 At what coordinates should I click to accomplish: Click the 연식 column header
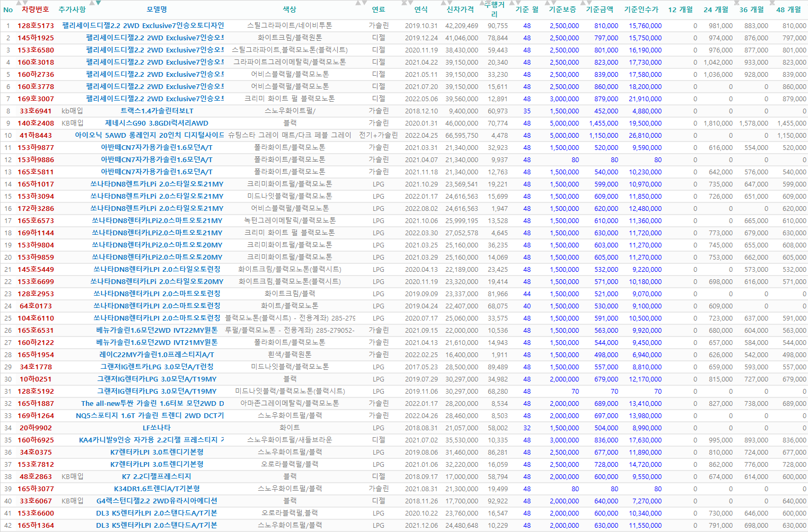pyautogui.click(x=421, y=10)
